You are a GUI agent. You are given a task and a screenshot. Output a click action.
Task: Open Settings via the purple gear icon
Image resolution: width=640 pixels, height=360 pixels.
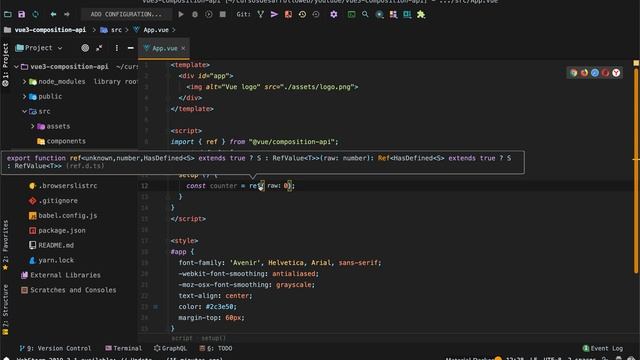point(334,14)
